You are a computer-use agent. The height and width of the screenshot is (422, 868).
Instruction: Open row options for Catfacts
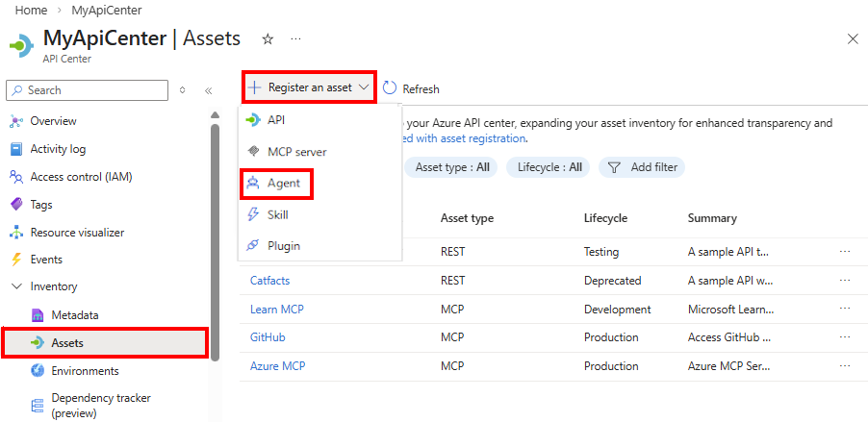coord(844,280)
